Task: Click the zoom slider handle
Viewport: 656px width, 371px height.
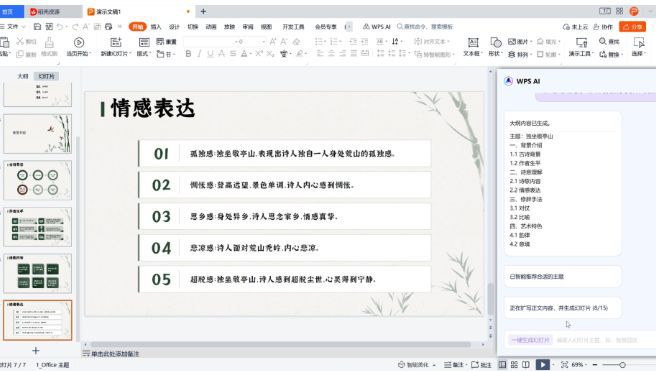Action: click(623, 365)
